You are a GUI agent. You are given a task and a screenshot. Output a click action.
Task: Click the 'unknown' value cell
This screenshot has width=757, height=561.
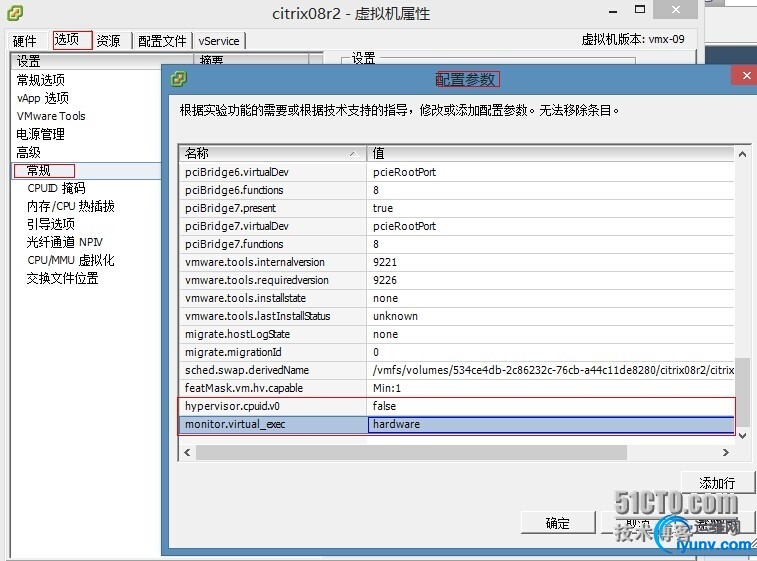pyautogui.click(x=551, y=316)
